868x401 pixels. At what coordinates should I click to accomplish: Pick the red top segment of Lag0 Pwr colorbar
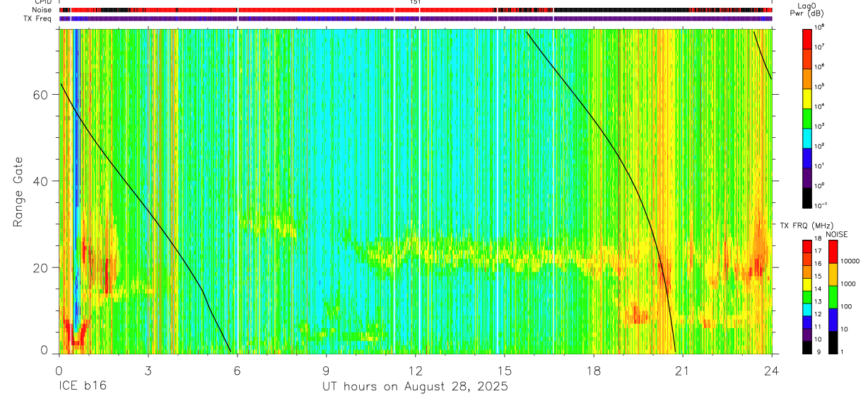tap(807, 38)
